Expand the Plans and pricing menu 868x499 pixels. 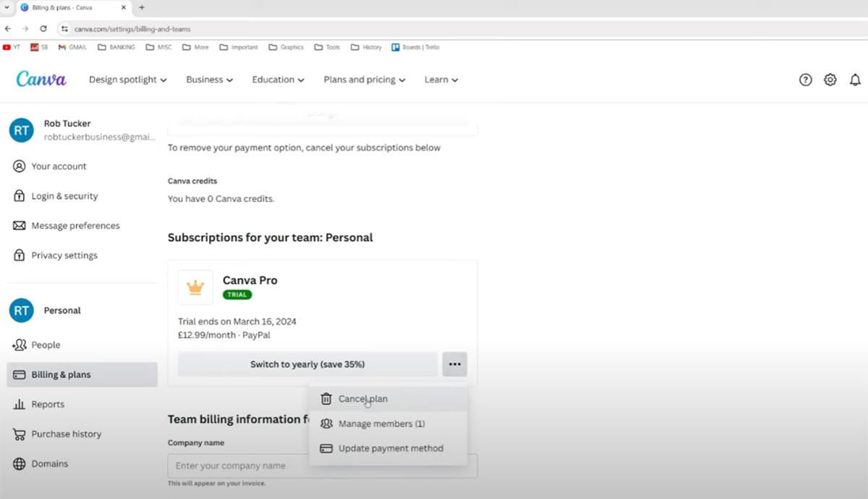pos(365,80)
